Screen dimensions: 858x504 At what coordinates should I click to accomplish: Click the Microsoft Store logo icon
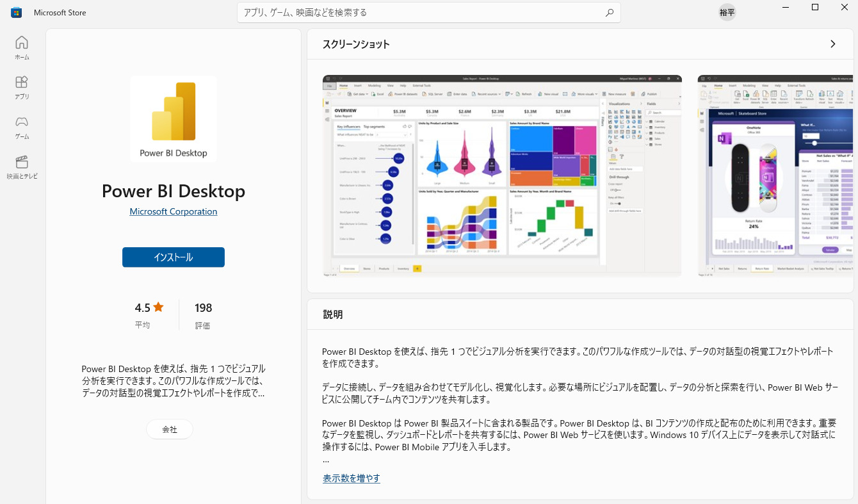(17, 12)
